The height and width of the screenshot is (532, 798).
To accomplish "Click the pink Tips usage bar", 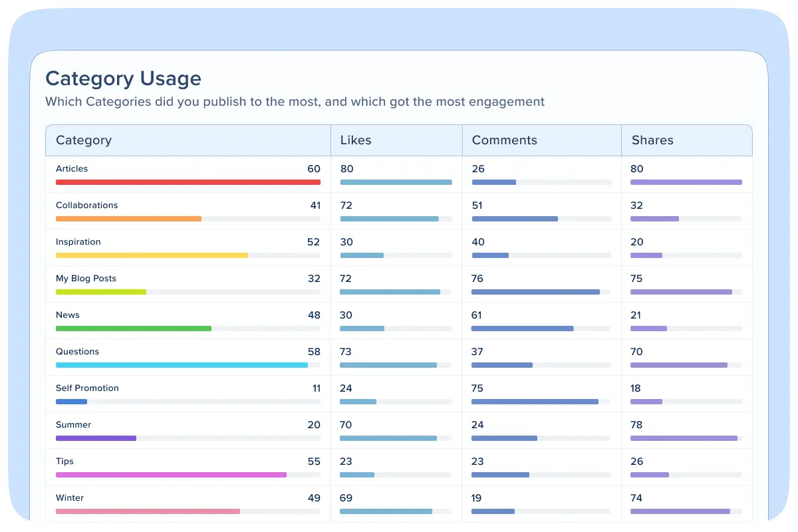I will pyautogui.click(x=171, y=475).
